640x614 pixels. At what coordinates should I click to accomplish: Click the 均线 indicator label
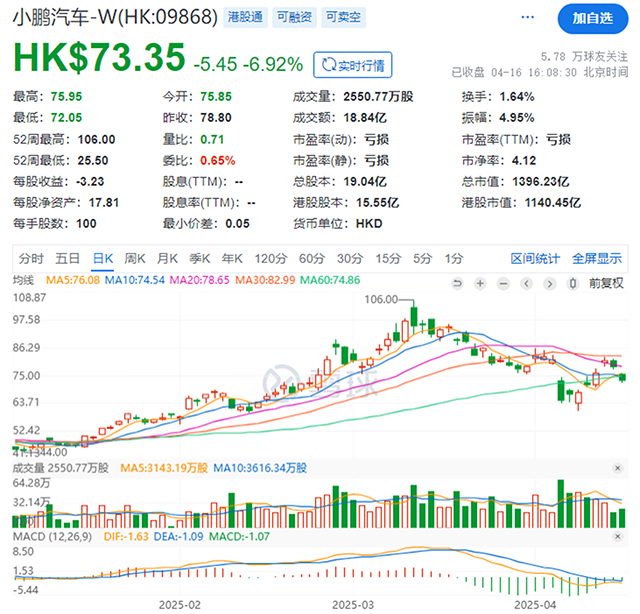[x=23, y=280]
